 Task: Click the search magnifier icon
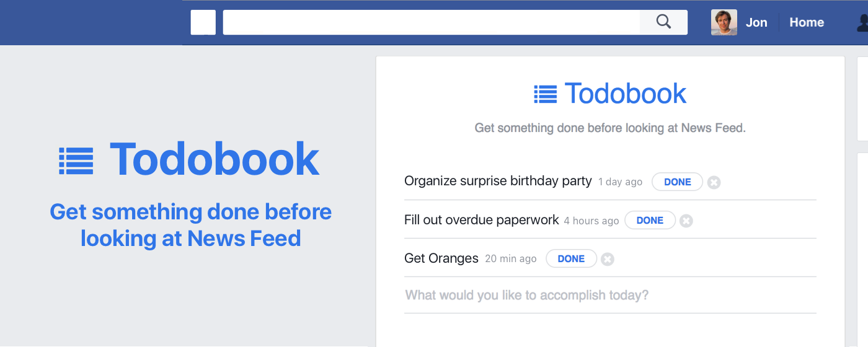pyautogui.click(x=663, y=22)
